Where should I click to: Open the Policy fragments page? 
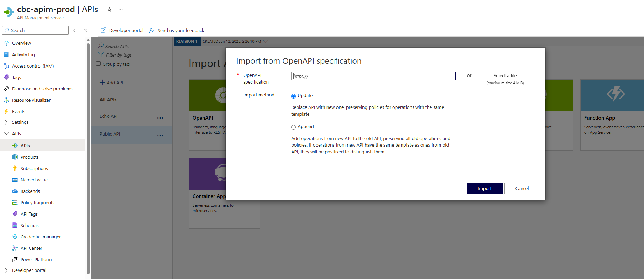coord(37,202)
